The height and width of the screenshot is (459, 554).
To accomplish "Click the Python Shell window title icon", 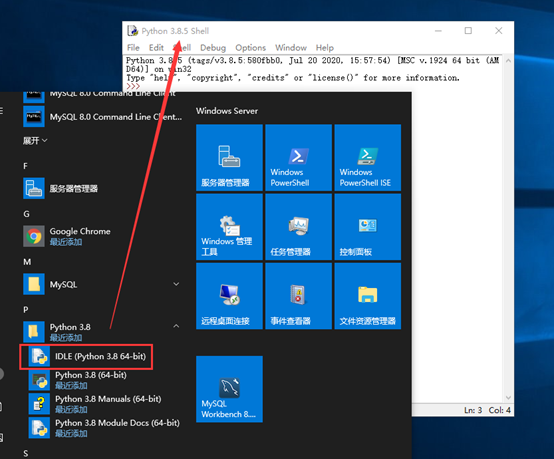I will click(x=133, y=31).
